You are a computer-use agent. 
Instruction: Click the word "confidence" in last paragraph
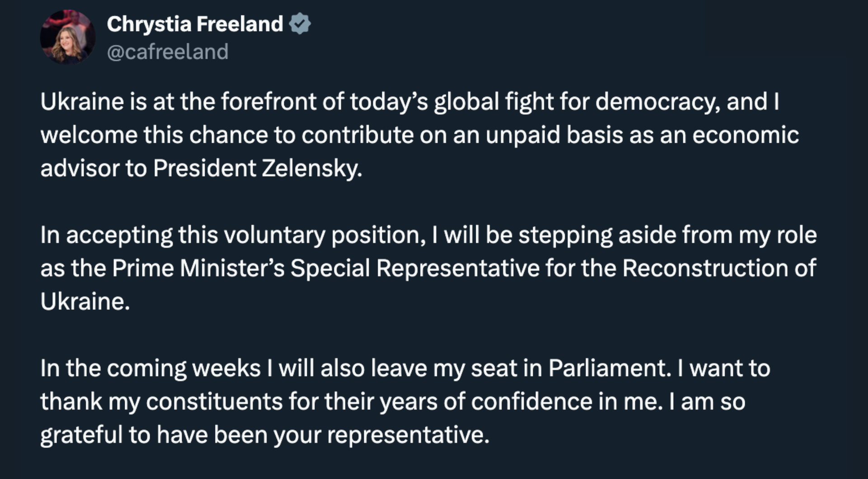pyautogui.click(x=531, y=402)
